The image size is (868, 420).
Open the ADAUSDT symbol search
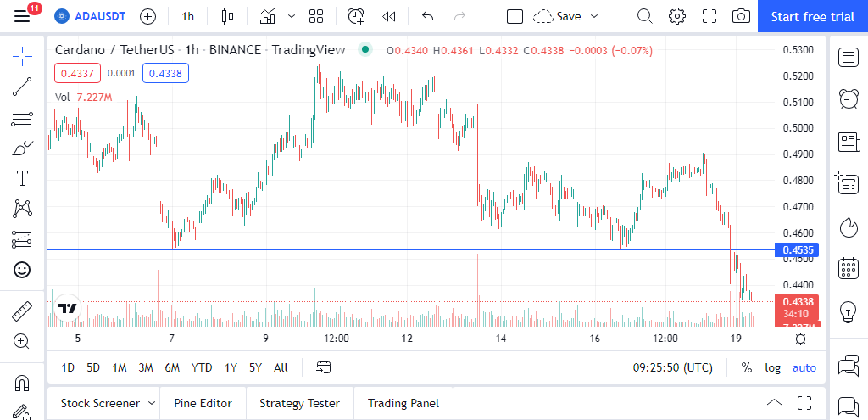click(90, 16)
